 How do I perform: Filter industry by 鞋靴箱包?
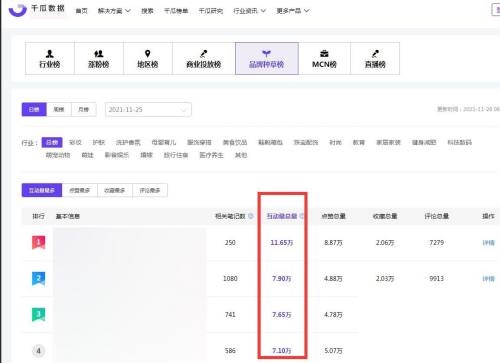tap(270, 142)
